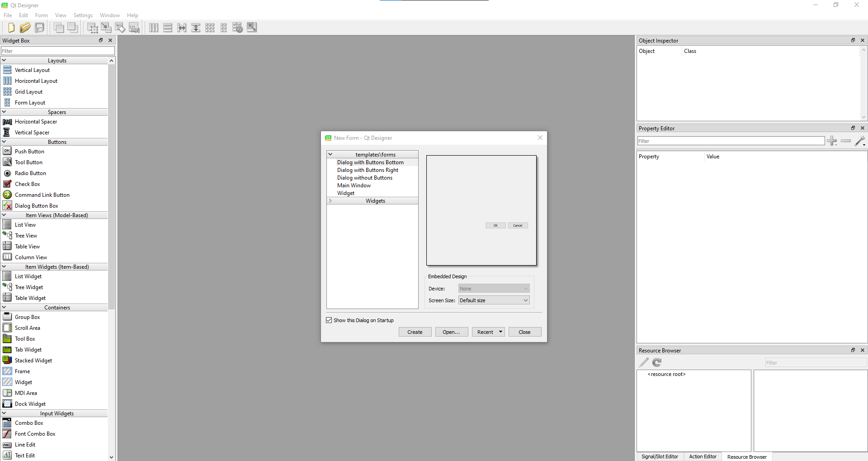Open the Screen Size dropdown
This screenshot has height=461, width=868.
point(494,300)
